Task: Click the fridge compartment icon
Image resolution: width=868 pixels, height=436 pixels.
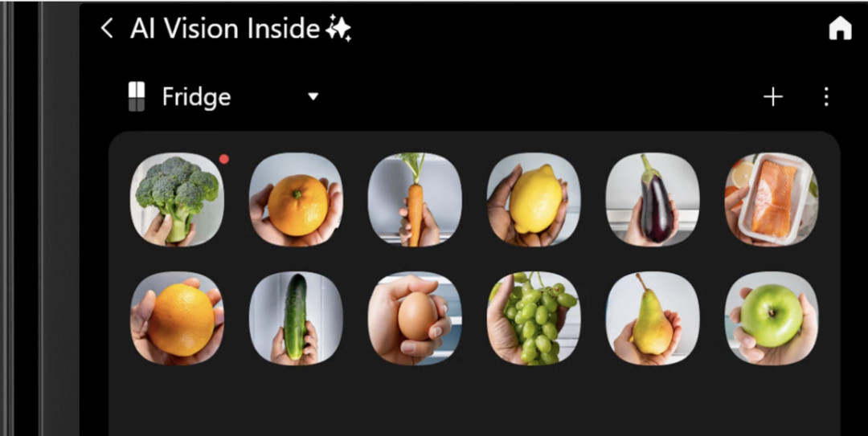Action: pos(136,97)
